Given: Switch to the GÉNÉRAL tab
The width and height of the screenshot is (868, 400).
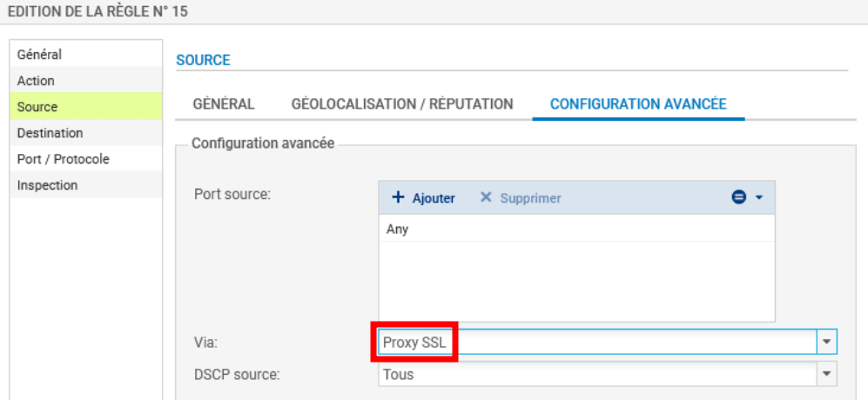Looking at the screenshot, I should click(x=223, y=104).
